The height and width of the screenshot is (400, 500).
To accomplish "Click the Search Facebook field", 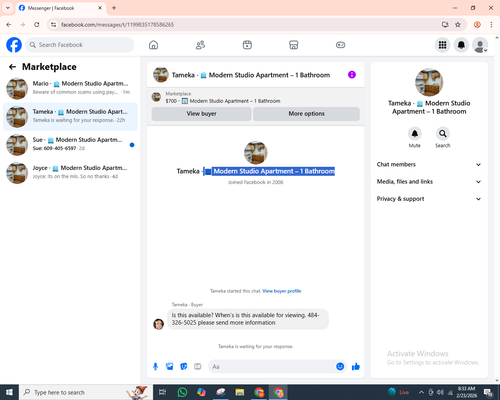I will (80, 45).
